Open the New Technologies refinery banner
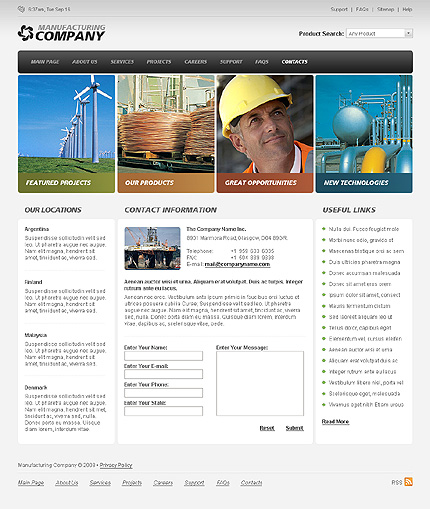The width and height of the screenshot is (430, 509). pyautogui.click(x=364, y=134)
